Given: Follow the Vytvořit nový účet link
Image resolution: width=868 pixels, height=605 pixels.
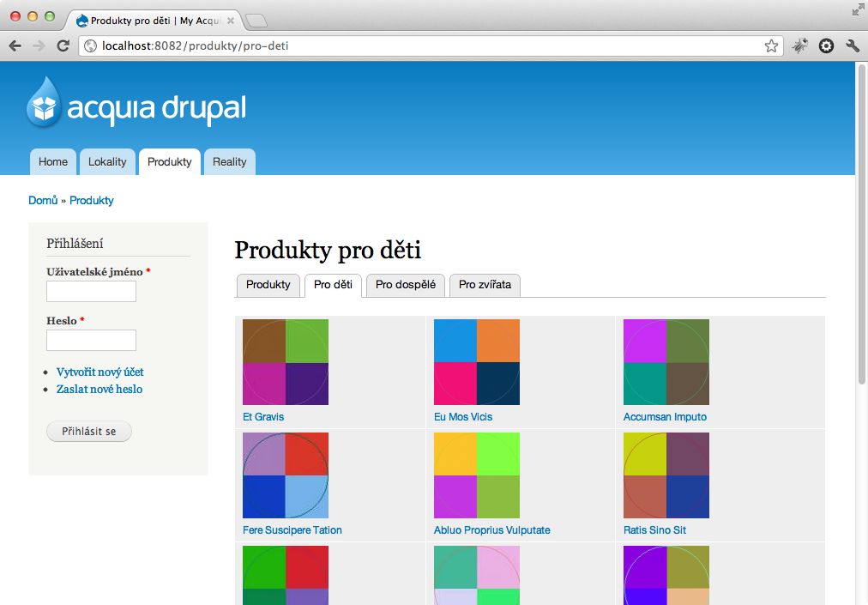Looking at the screenshot, I should 99,372.
